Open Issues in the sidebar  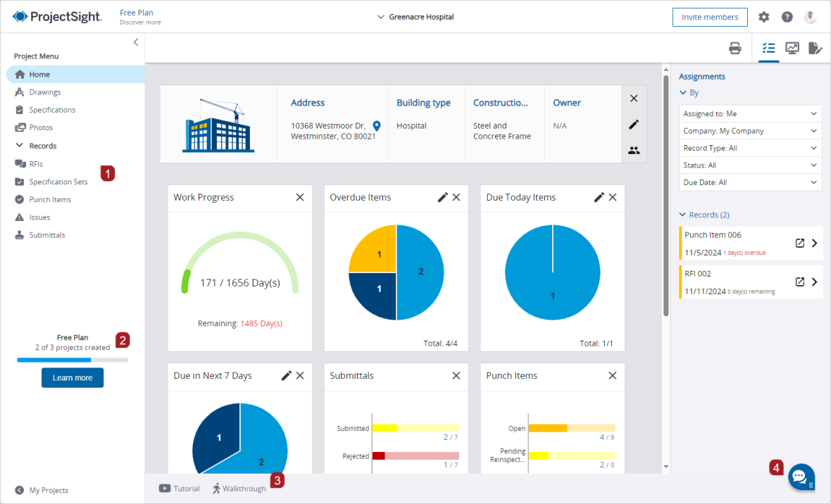tap(32, 218)
